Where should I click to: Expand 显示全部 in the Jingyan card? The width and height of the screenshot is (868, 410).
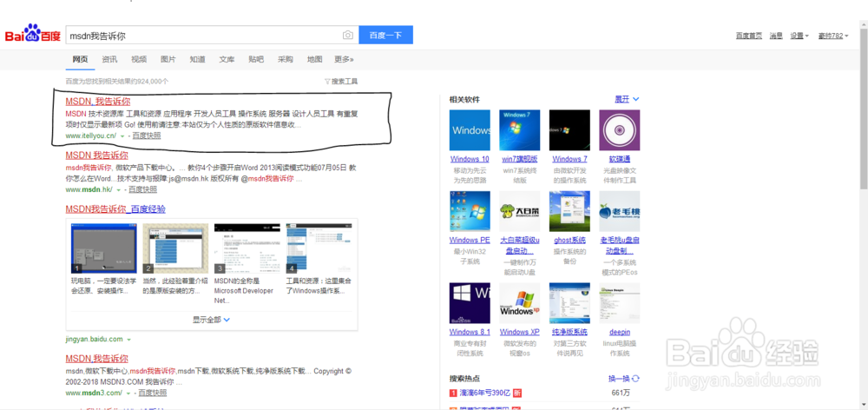pos(212,320)
